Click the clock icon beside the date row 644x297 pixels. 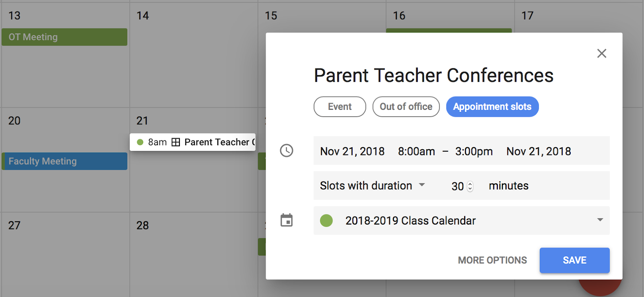[287, 151]
